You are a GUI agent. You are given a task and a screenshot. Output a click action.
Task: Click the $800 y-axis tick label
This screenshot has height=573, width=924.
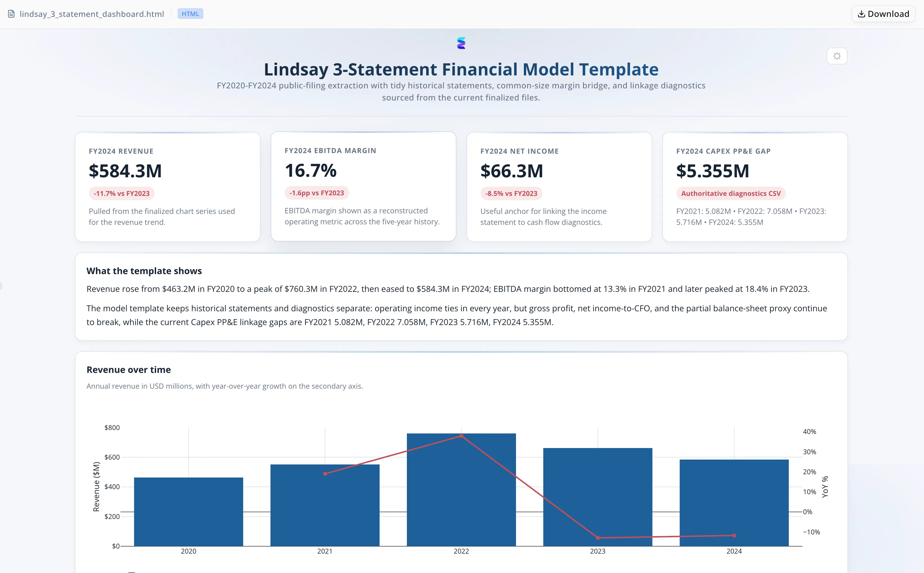(112, 428)
